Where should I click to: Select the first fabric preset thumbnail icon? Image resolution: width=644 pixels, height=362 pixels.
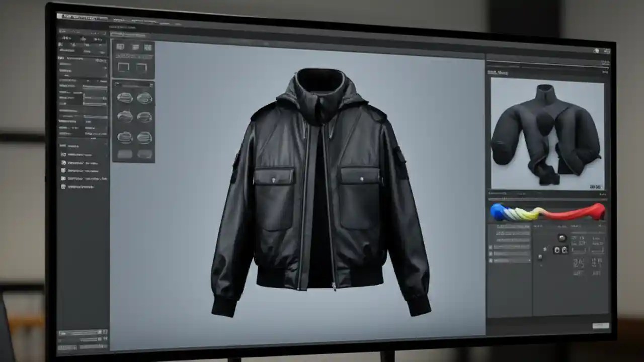tap(126, 98)
